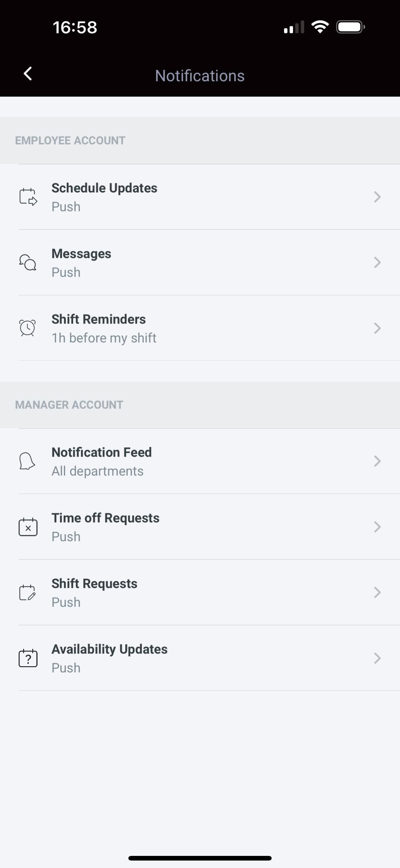Open Notification Feed via its chevron
400x868 pixels.
pyautogui.click(x=377, y=461)
